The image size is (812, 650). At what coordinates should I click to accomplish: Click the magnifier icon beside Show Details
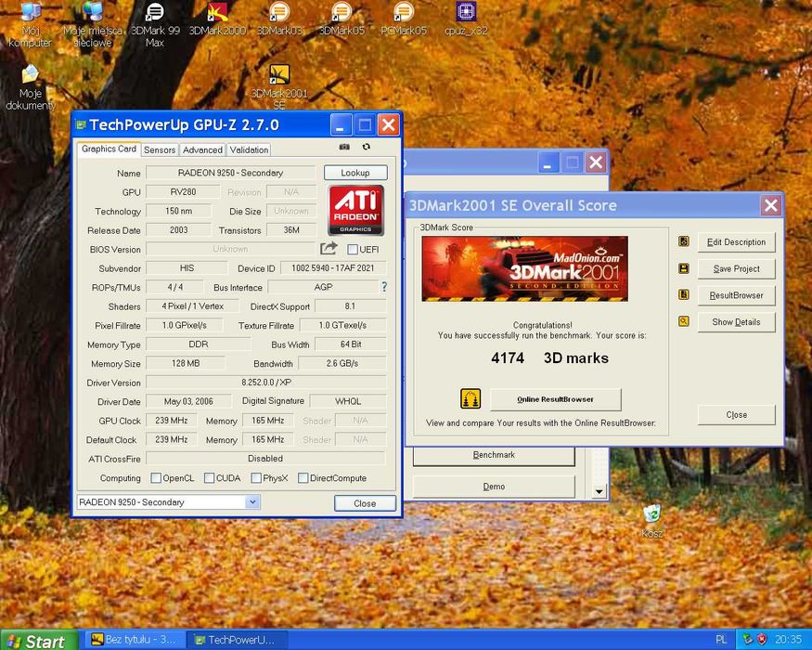(x=684, y=321)
